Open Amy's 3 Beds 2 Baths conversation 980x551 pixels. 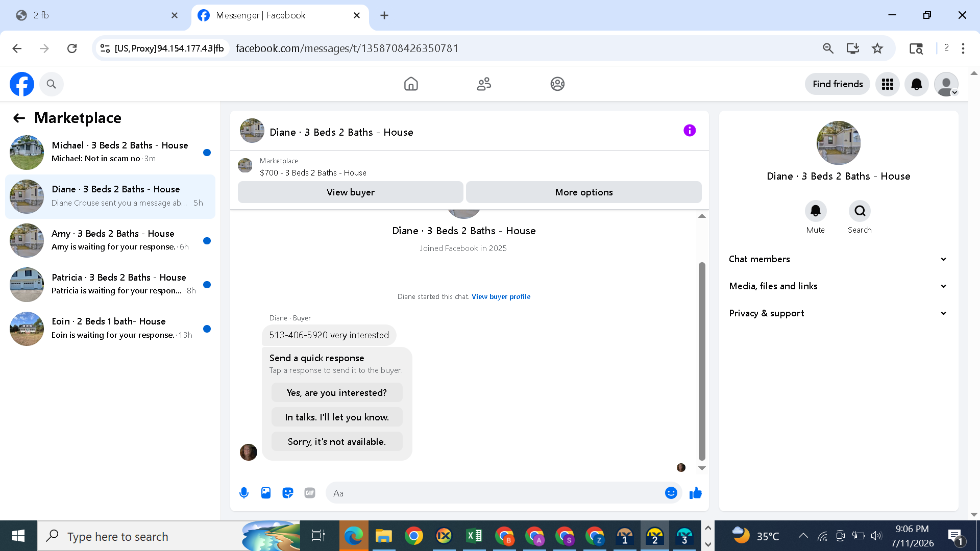110,240
